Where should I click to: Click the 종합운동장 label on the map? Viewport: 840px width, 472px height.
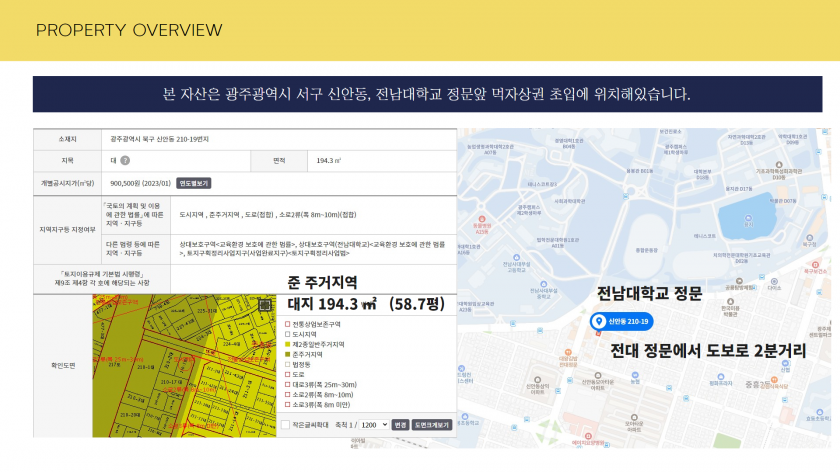click(647, 250)
